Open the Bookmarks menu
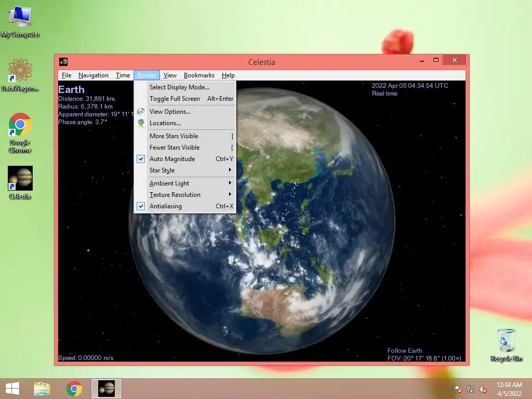Viewport: 532px width, 399px height. [x=199, y=75]
